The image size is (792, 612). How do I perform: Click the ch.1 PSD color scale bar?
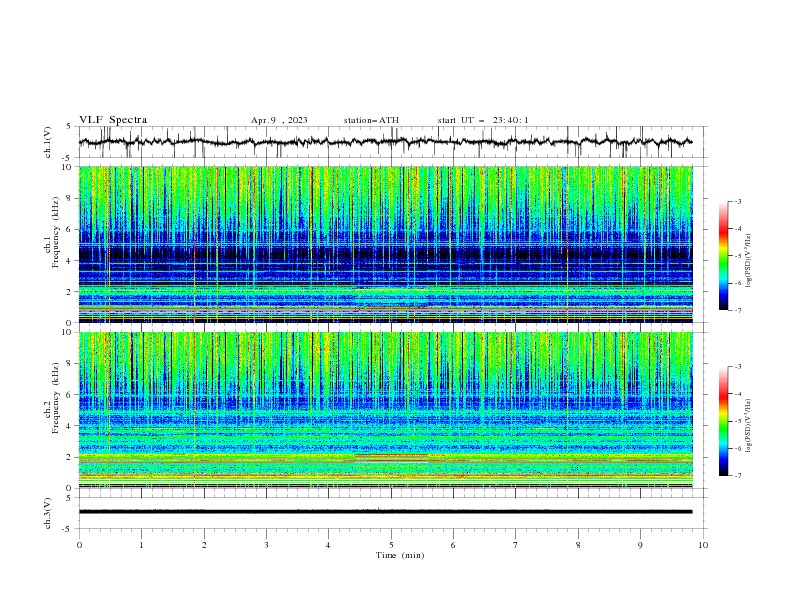pos(724,256)
